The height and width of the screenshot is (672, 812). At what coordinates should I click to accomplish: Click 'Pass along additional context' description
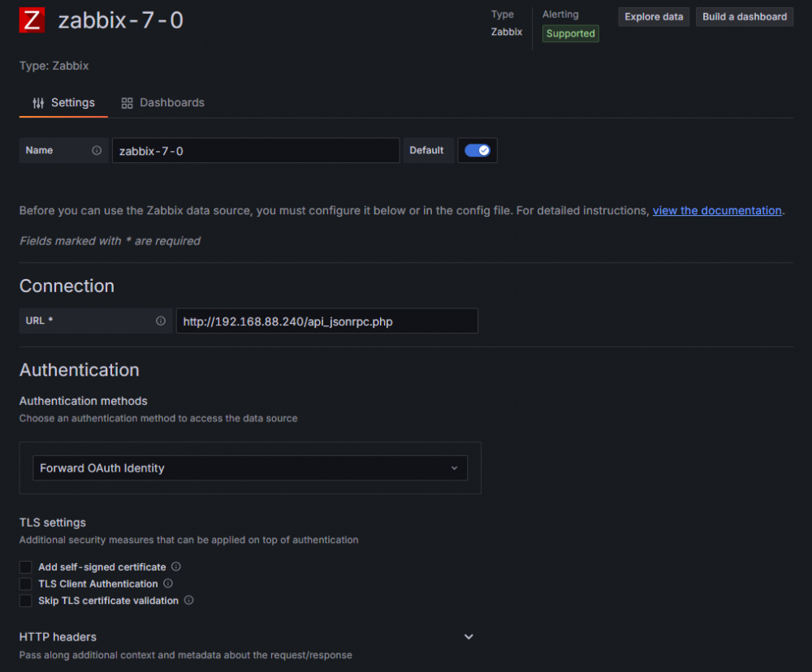tap(186, 655)
